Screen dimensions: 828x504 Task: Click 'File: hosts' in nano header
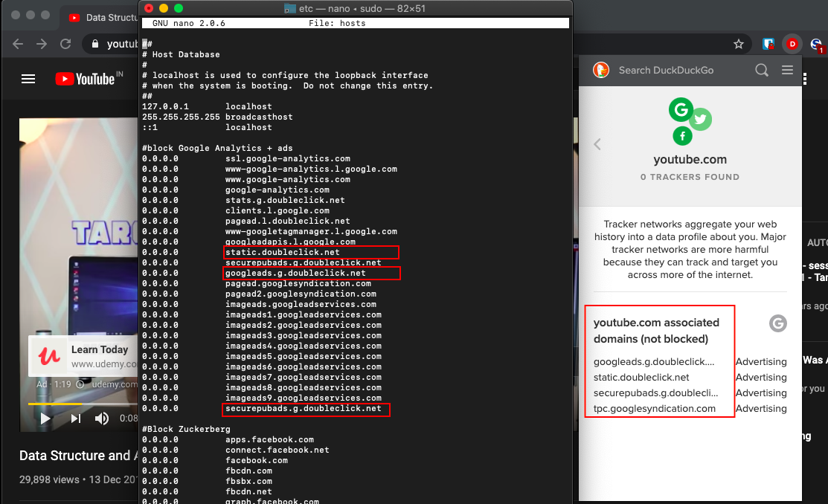tap(337, 23)
